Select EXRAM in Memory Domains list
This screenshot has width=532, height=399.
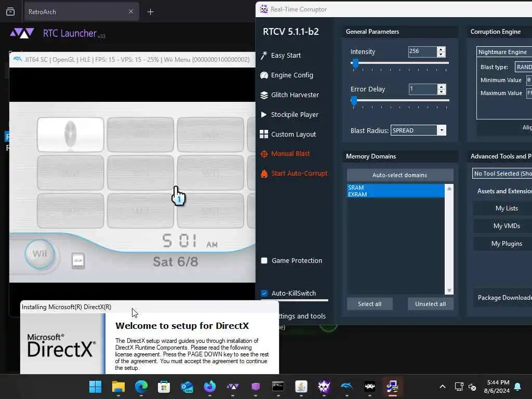click(395, 194)
